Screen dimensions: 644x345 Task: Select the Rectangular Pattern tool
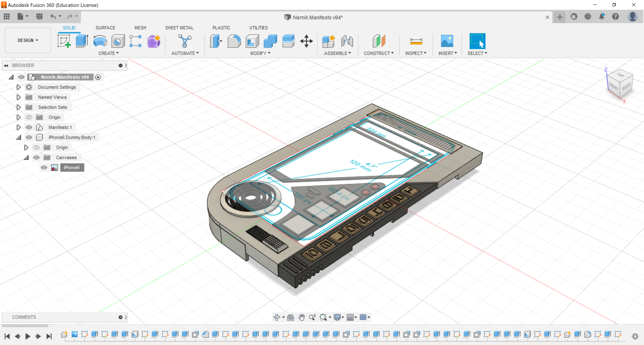[x=136, y=41]
